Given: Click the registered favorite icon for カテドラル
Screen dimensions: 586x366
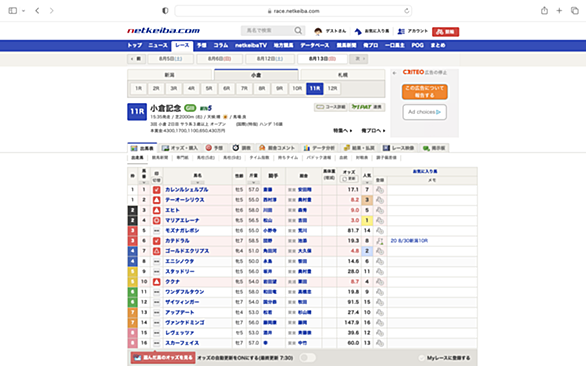Looking at the screenshot, I should click(x=380, y=241).
